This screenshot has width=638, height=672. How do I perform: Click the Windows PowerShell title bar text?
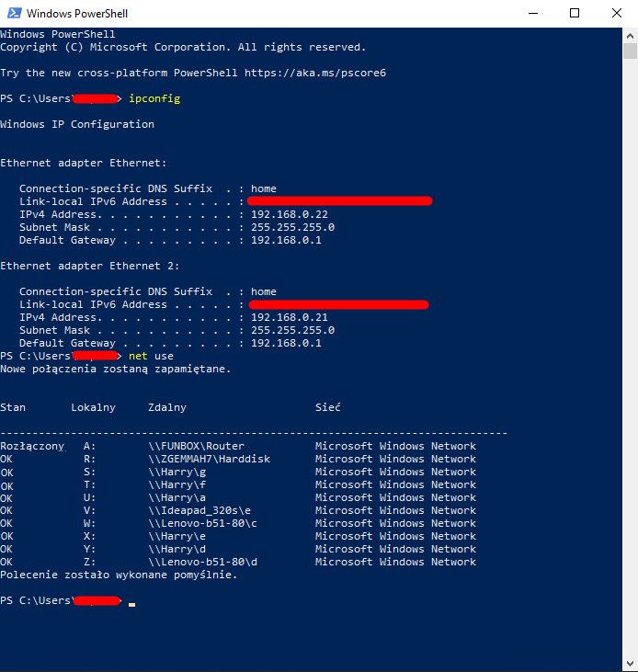coord(77,14)
